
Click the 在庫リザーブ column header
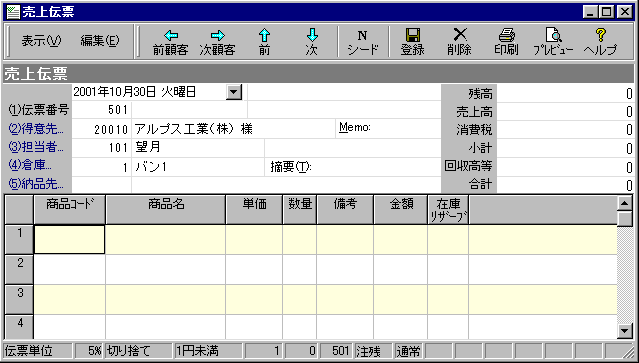(448, 209)
